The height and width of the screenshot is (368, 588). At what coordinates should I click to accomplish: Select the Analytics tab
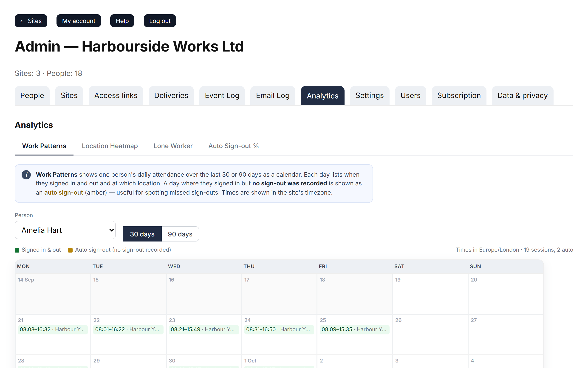pos(322,96)
